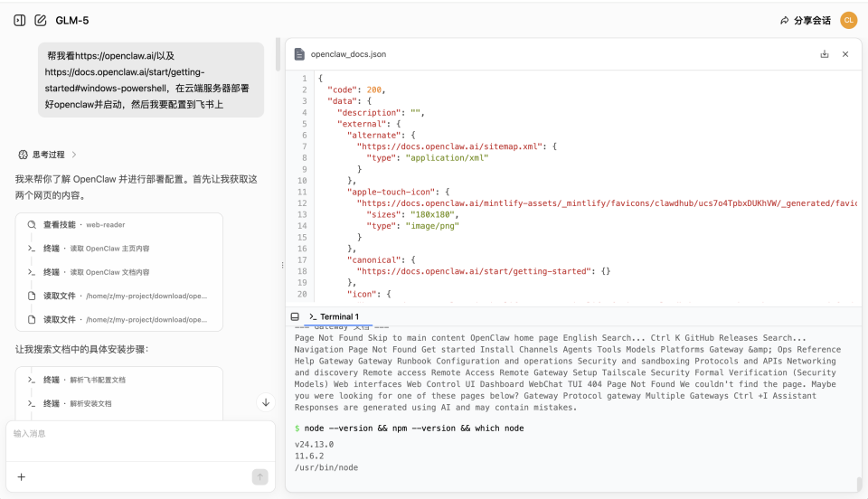Click the thinking process brain icon
The height and width of the screenshot is (499, 868).
[x=23, y=155]
